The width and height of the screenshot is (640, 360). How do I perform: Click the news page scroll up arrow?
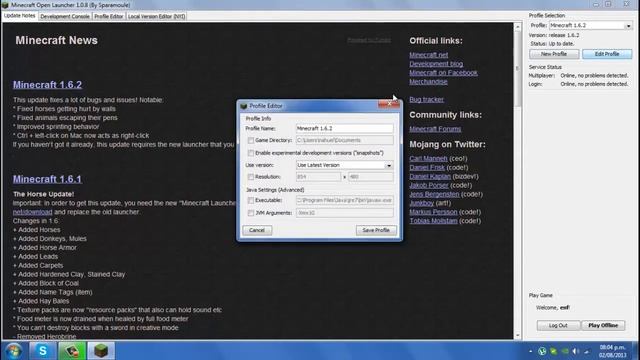point(518,27)
